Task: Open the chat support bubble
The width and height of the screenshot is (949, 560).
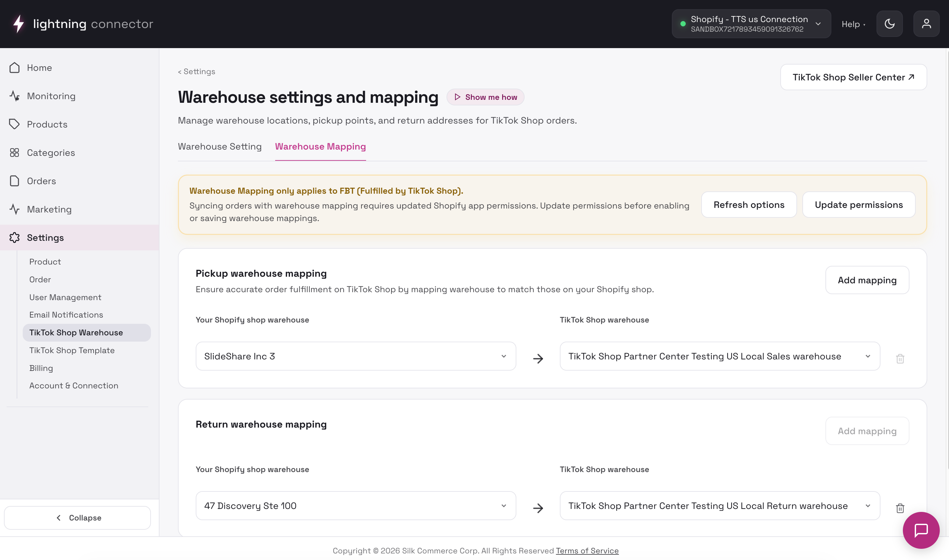Action: [x=921, y=530]
